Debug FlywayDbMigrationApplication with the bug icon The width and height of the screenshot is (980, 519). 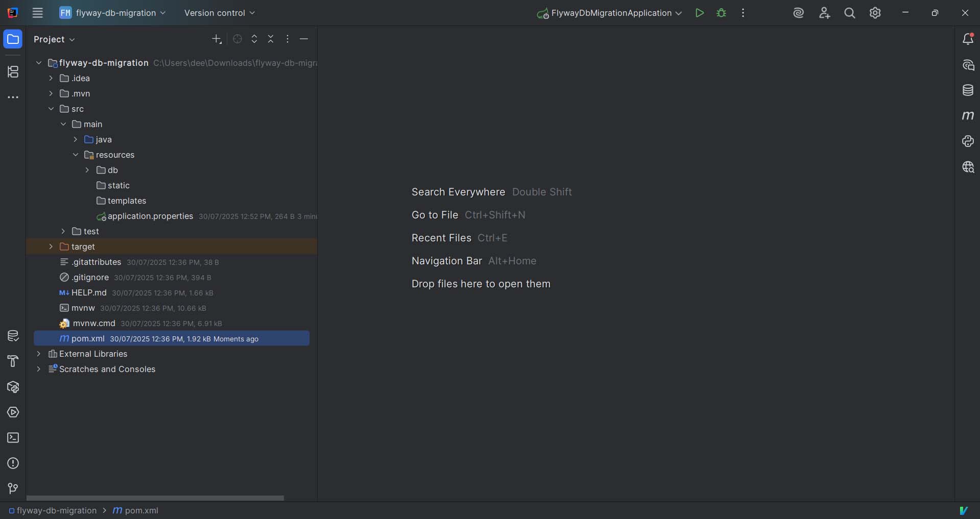point(721,13)
